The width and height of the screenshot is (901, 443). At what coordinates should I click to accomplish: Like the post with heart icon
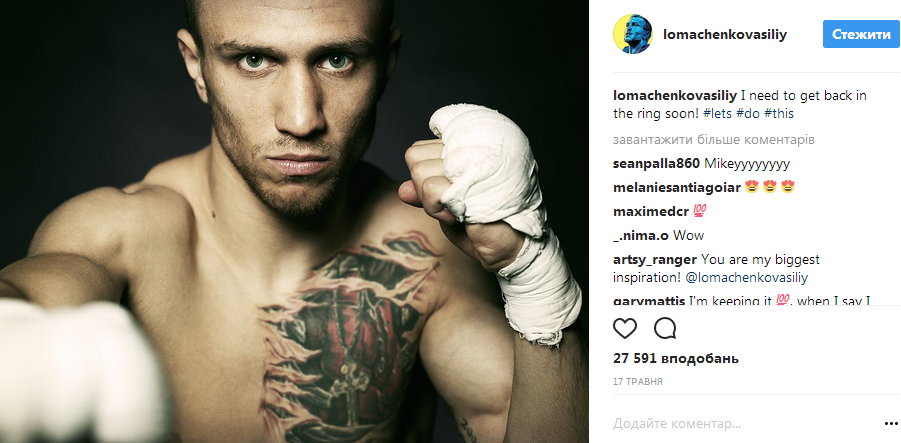(625, 329)
